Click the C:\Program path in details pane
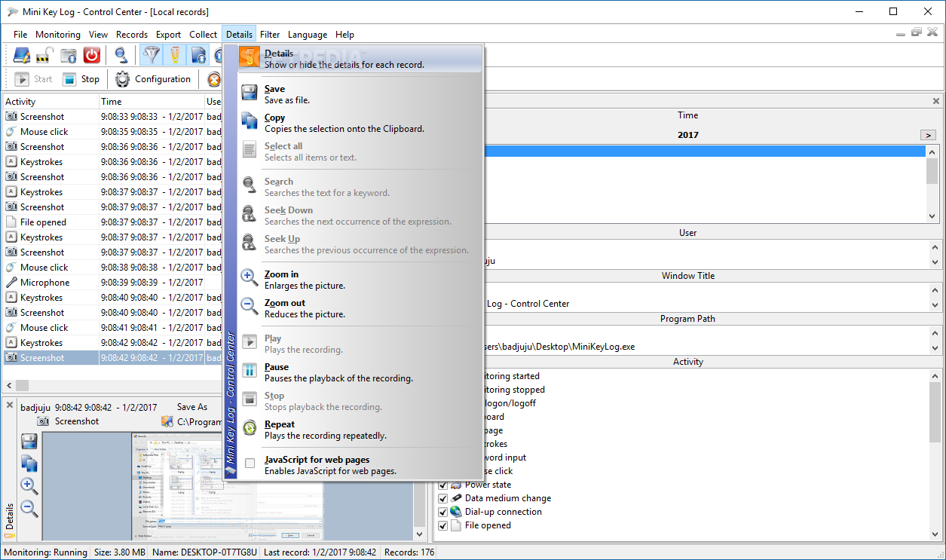Viewport: 946px width, 560px height. pos(199,422)
